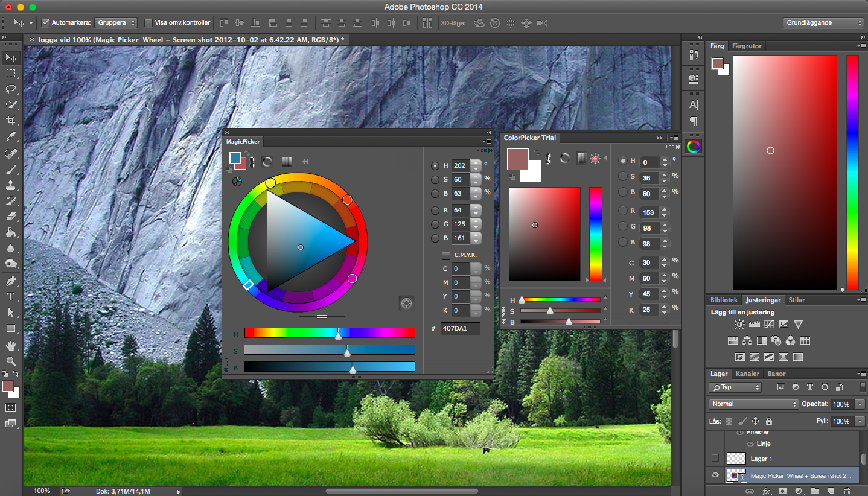This screenshot has width=868, height=496.
Task: Open the Fyll value dropdown arrow
Action: (x=860, y=421)
